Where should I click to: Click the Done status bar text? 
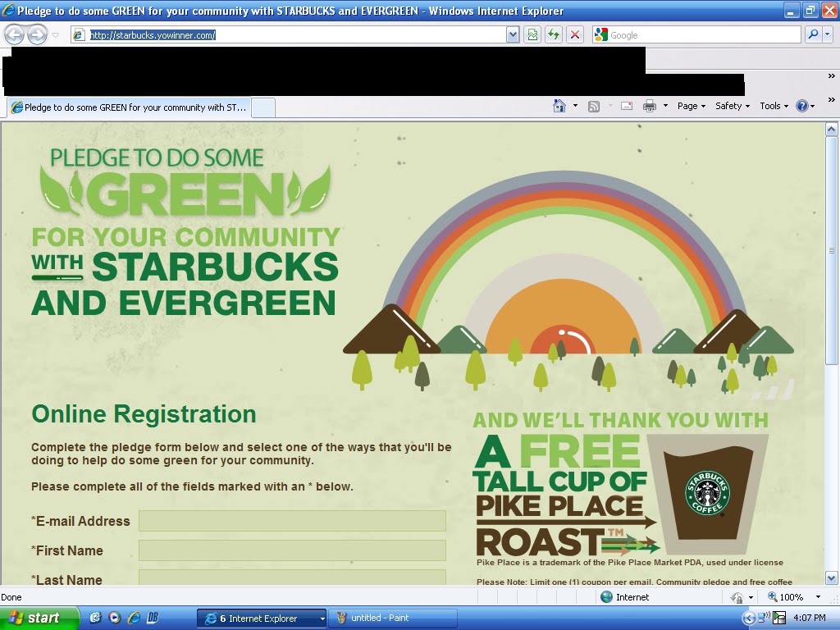(11, 597)
